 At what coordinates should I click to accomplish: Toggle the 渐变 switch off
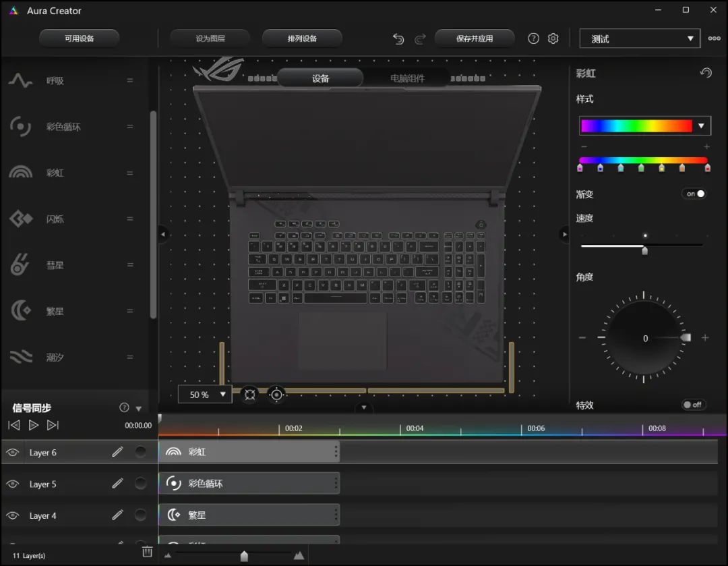coord(694,194)
